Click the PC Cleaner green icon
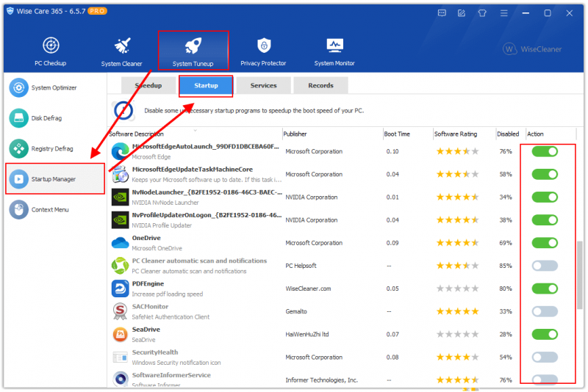The height and width of the screenshot is (392, 588). tap(121, 266)
